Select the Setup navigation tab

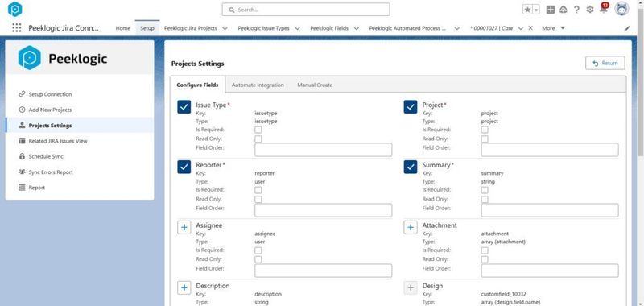coord(147,28)
